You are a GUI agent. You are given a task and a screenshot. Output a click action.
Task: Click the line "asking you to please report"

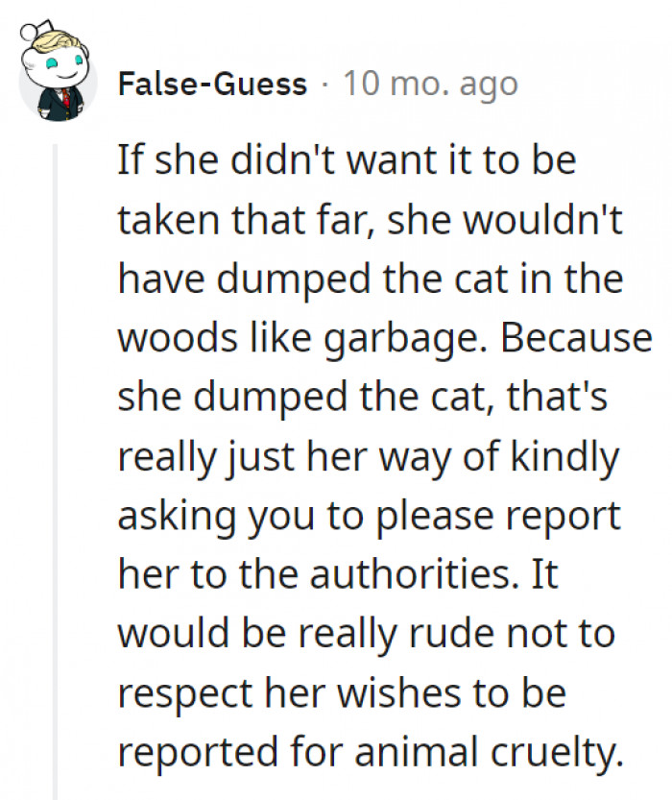click(370, 519)
